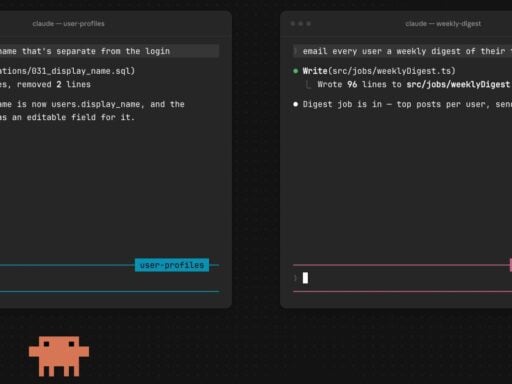The height and width of the screenshot is (384, 512).
Task: Click the user-profiles badge in left terminal
Action: [172, 265]
